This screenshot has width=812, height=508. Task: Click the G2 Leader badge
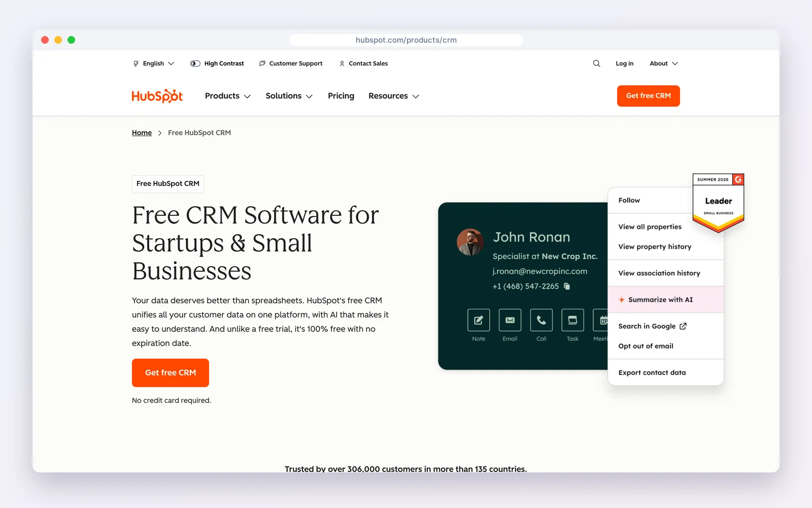tap(718, 202)
